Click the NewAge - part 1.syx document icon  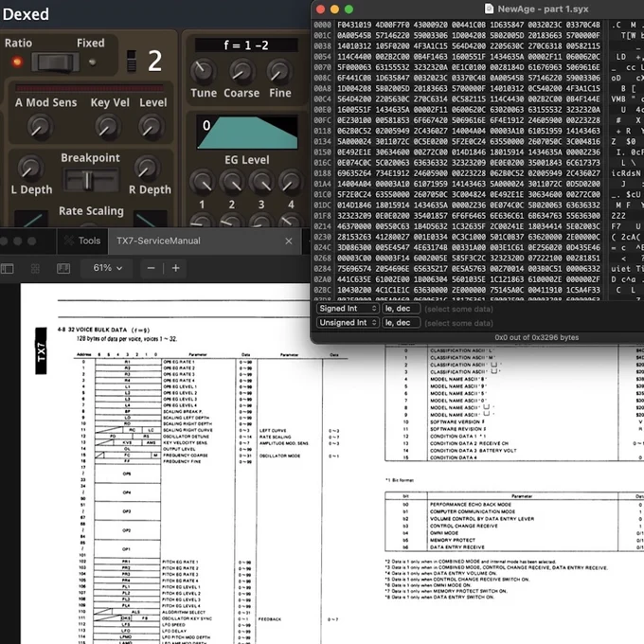489,9
